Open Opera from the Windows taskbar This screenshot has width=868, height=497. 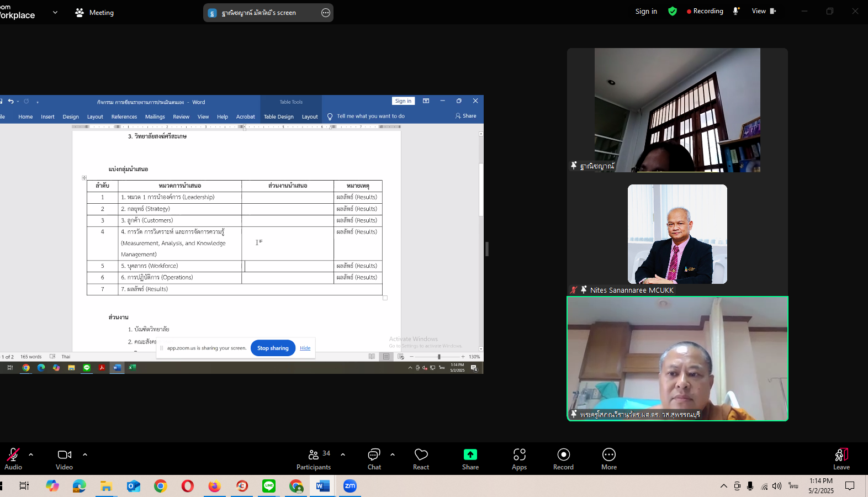coord(188,486)
